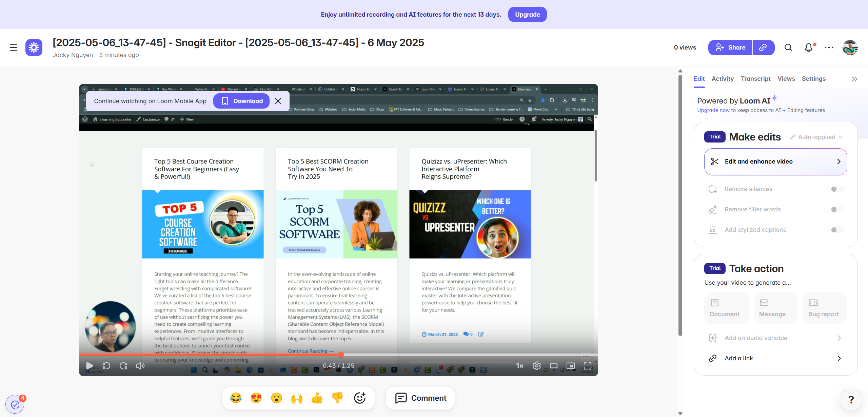This screenshot has height=417, width=868.
Task: React with thumbs up emoji
Action: [x=317, y=398]
